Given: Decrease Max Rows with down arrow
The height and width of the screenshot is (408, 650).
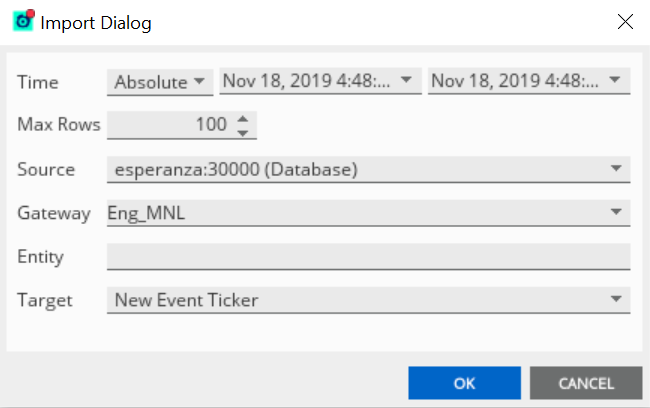Looking at the screenshot, I should click(242, 132).
